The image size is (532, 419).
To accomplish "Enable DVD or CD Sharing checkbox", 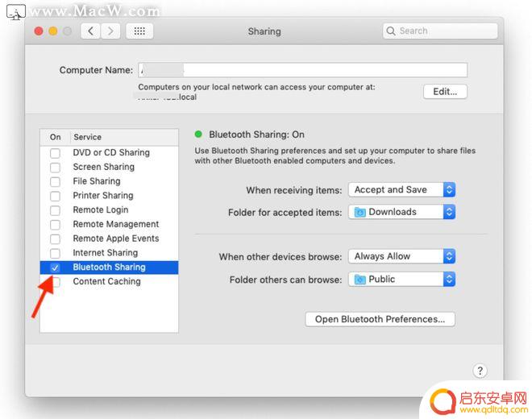I will click(x=55, y=153).
